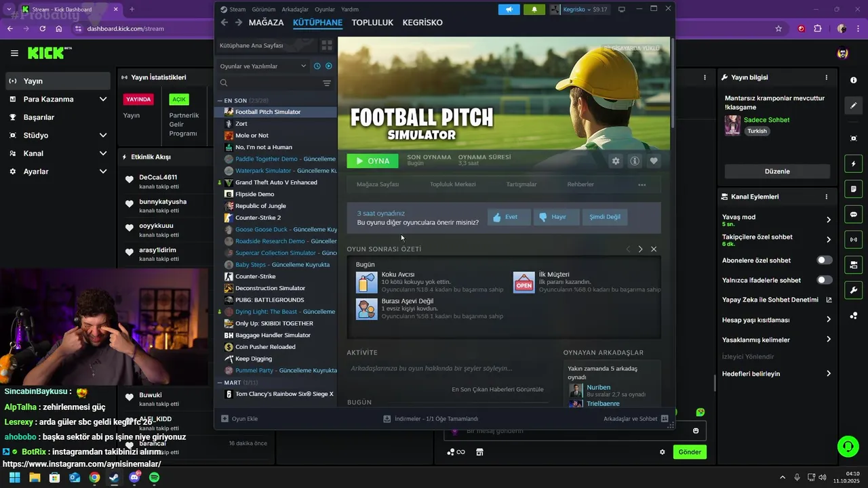Click the green support headset button

tap(848, 446)
